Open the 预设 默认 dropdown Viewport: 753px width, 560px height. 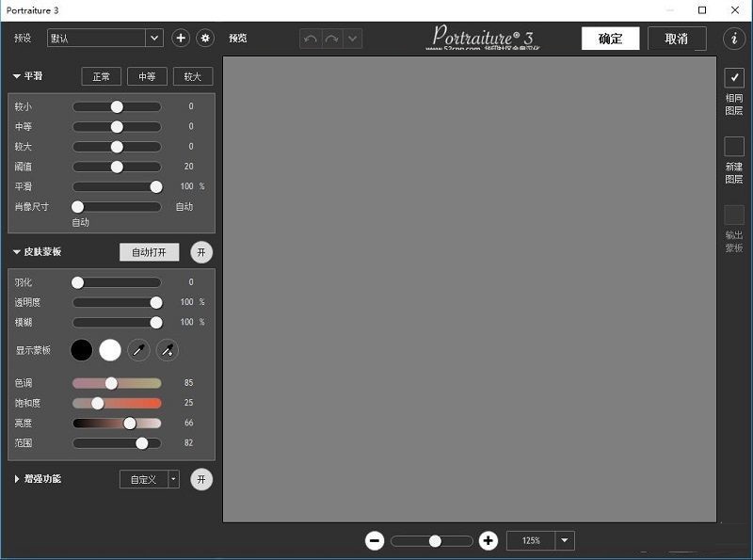(154, 39)
